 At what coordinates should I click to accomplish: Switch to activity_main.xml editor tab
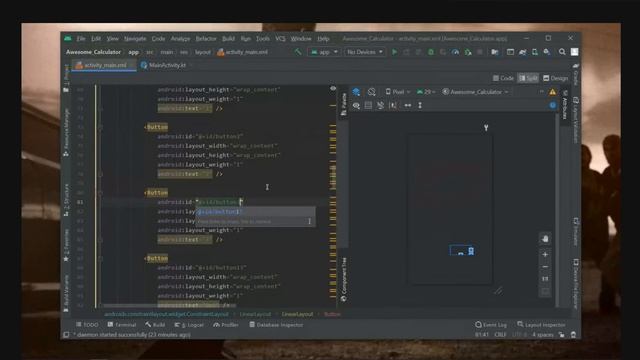104,65
